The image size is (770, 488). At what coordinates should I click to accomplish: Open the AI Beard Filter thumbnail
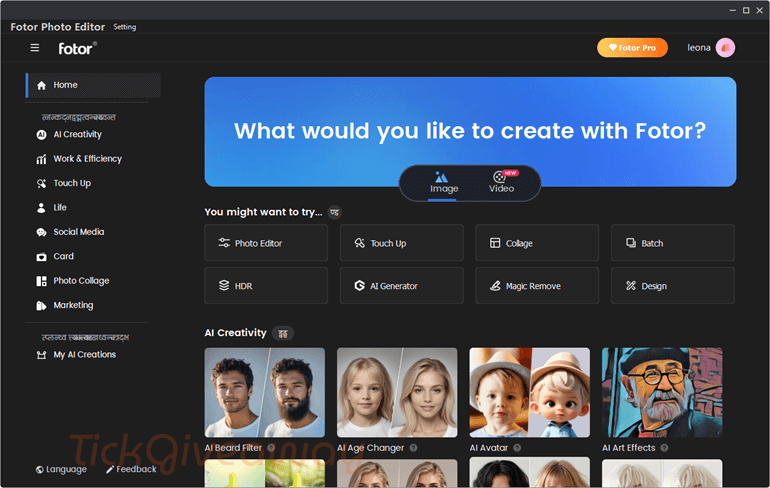(265, 392)
